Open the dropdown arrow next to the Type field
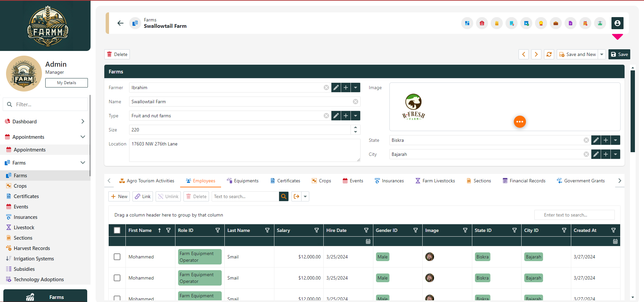Viewport: 644px width, 302px height. [355, 116]
